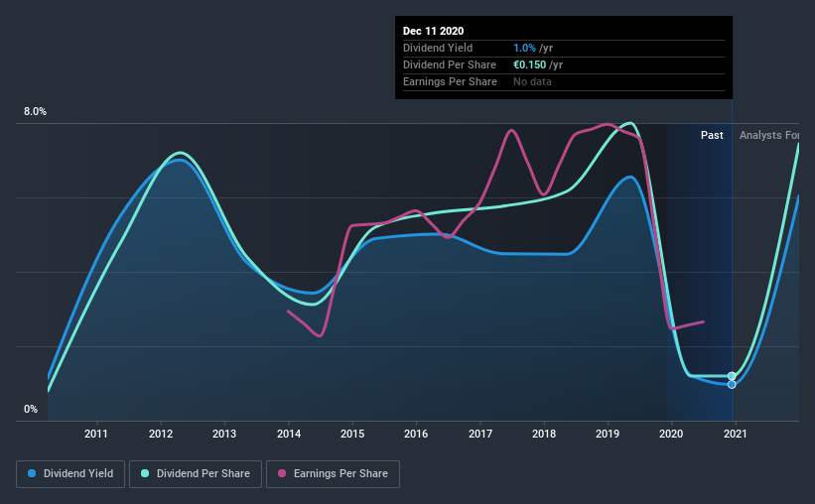This screenshot has height=504, width=815.
Task: Click the Past region label
Action: (x=712, y=136)
